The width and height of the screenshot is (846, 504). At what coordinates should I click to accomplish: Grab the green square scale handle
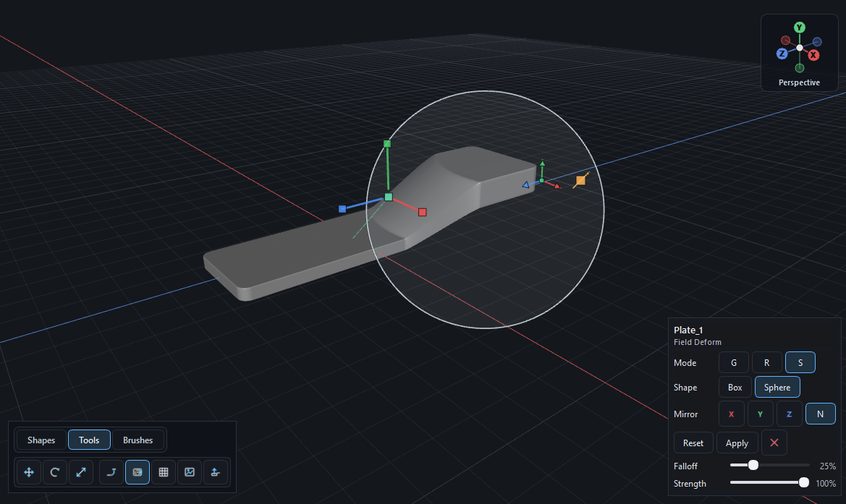point(387,144)
